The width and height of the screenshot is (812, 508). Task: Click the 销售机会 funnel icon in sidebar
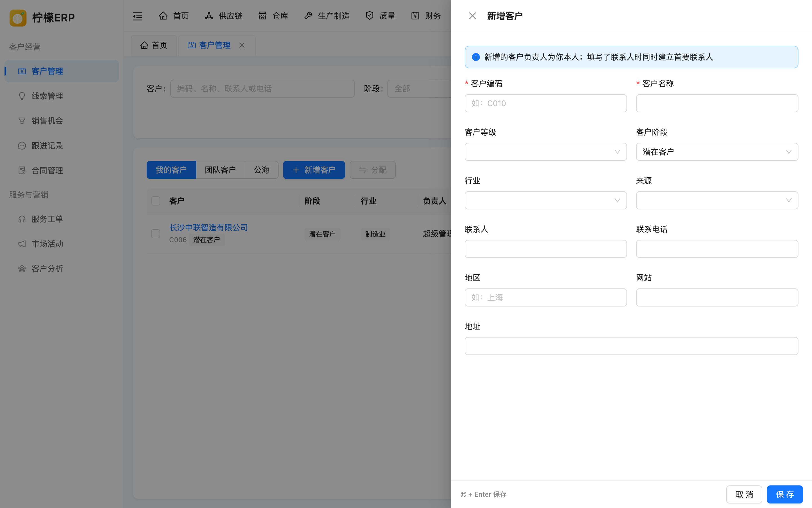[22, 121]
